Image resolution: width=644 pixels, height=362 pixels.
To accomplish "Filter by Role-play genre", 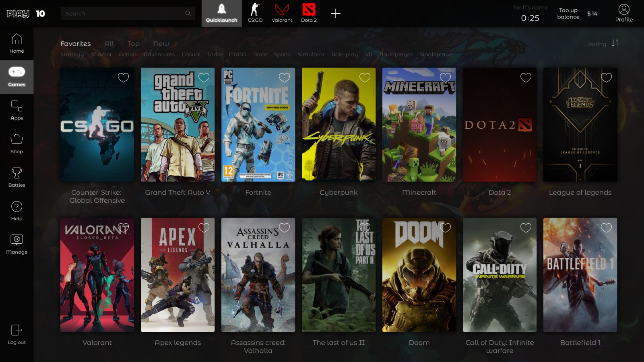I will tap(345, 54).
